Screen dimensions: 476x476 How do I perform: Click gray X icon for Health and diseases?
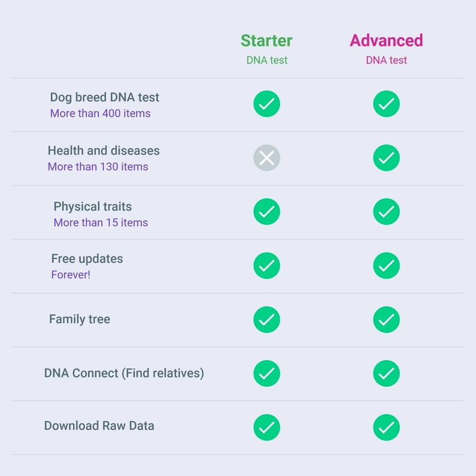click(267, 158)
